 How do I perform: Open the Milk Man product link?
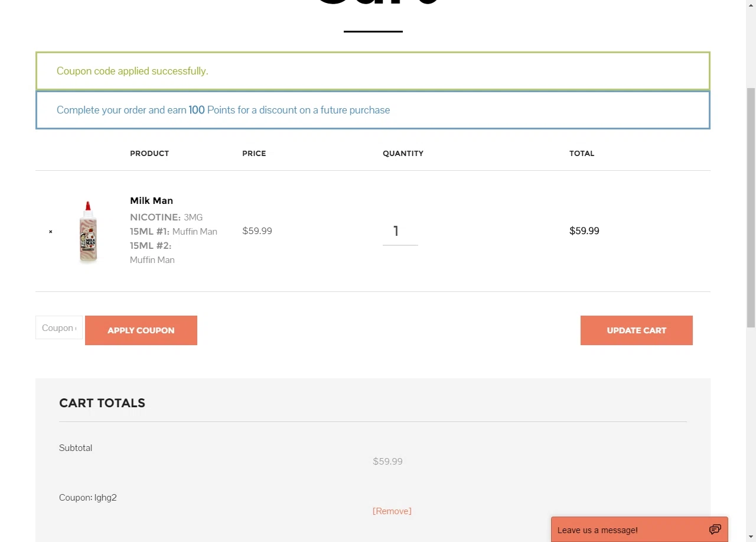151,200
